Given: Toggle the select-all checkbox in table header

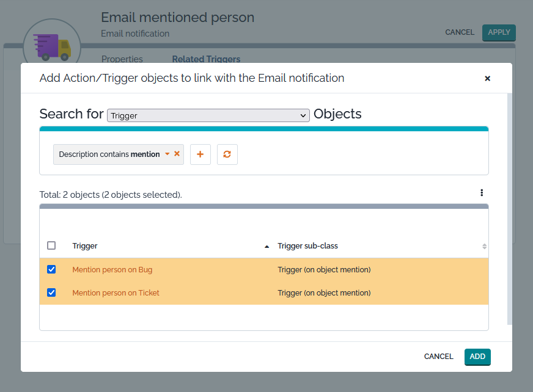Looking at the screenshot, I should [x=51, y=245].
